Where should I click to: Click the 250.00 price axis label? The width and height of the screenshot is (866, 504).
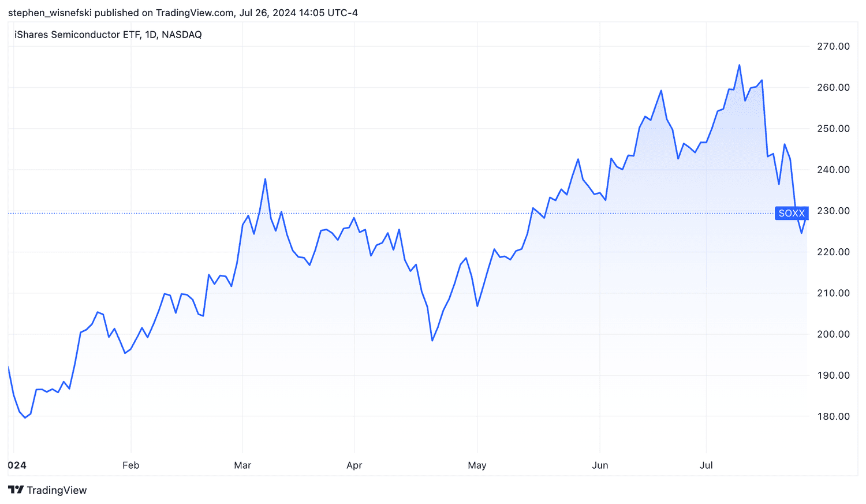coord(833,128)
